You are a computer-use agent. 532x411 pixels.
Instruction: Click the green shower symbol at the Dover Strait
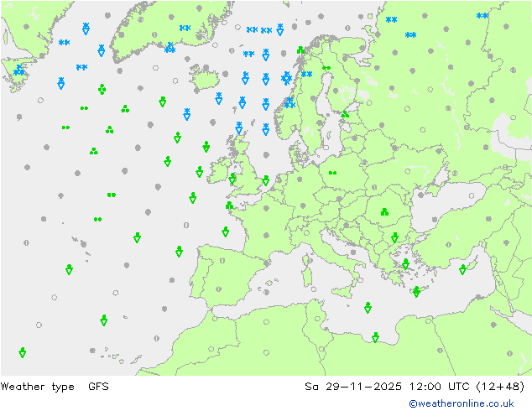pyautogui.click(x=266, y=180)
